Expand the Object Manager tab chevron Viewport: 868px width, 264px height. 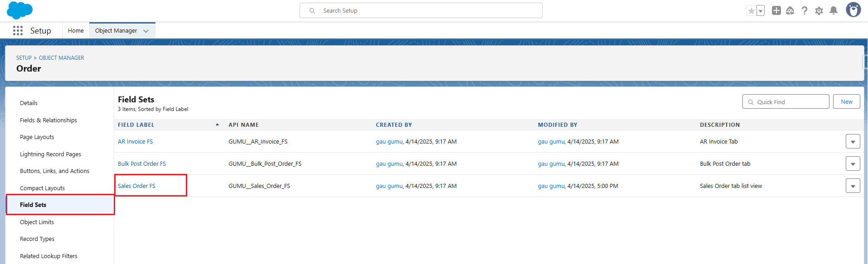pos(146,31)
